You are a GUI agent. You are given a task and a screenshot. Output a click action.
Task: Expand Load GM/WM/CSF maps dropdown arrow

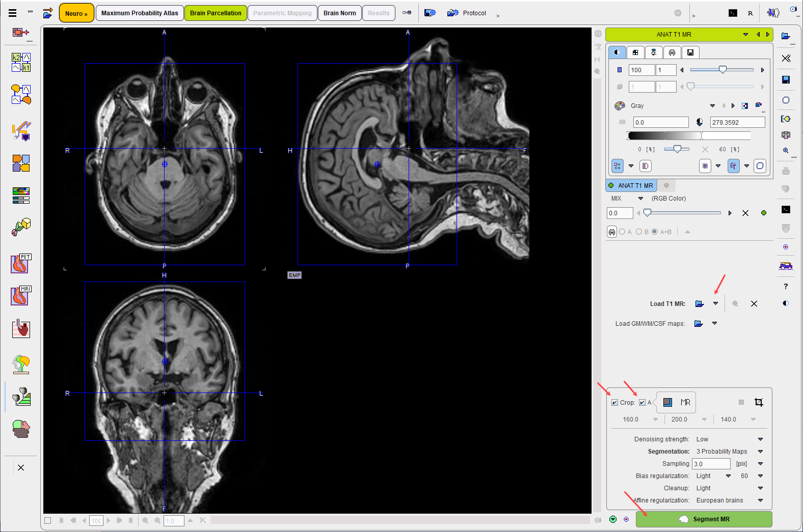(x=715, y=324)
